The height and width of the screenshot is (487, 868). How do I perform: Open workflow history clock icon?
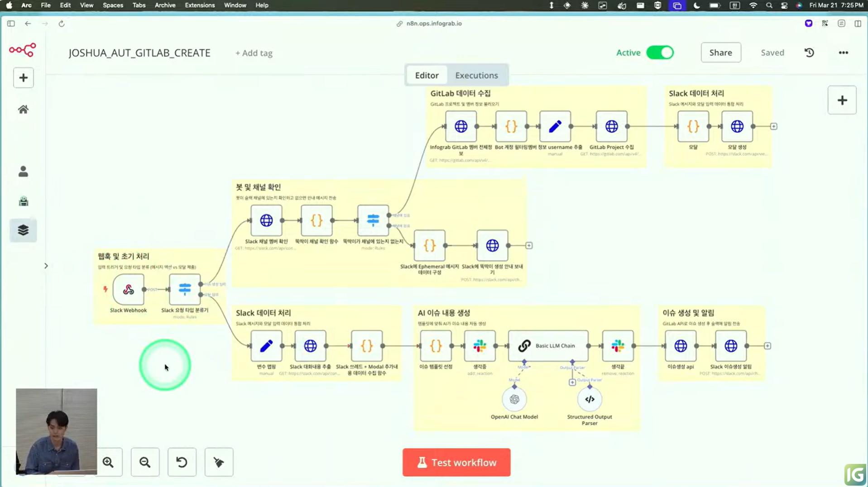(x=809, y=53)
